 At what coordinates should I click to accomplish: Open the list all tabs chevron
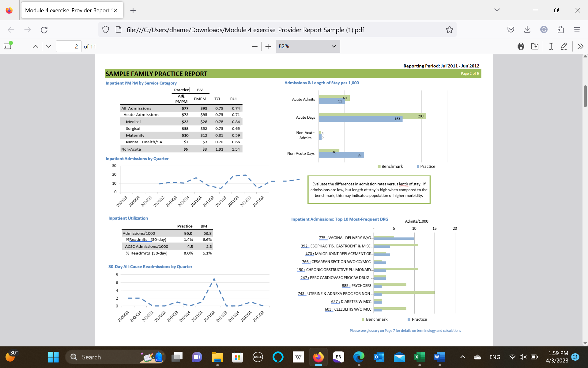point(497,10)
